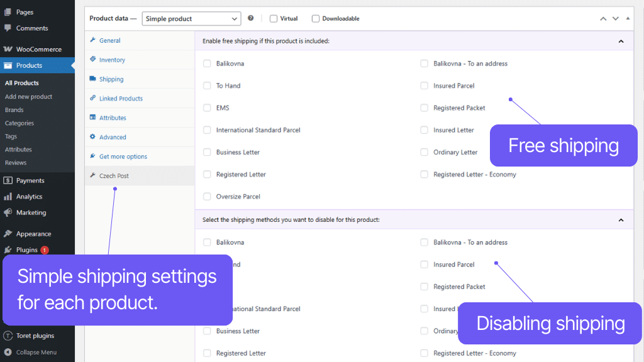This screenshot has width=644, height=362.
Task: Open the Simple product type dropdown
Action: (191, 18)
